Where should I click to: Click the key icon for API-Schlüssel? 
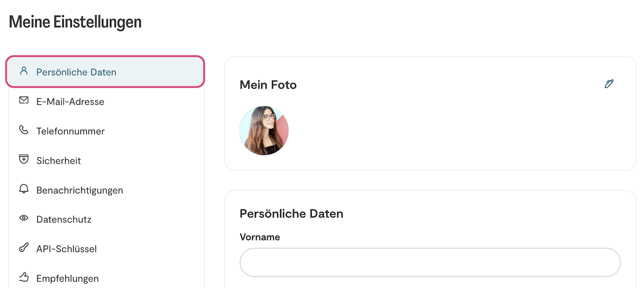point(24,248)
